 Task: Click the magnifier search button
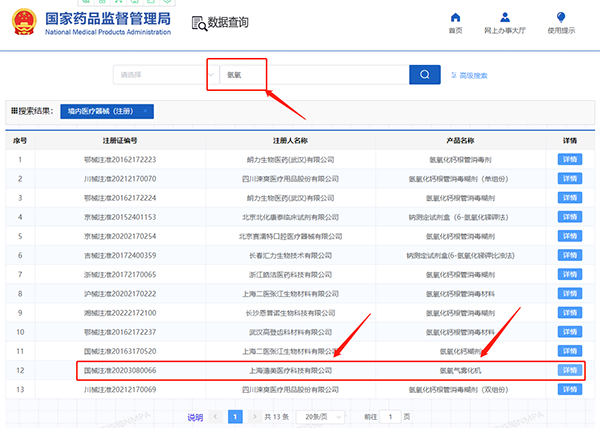tap(424, 74)
